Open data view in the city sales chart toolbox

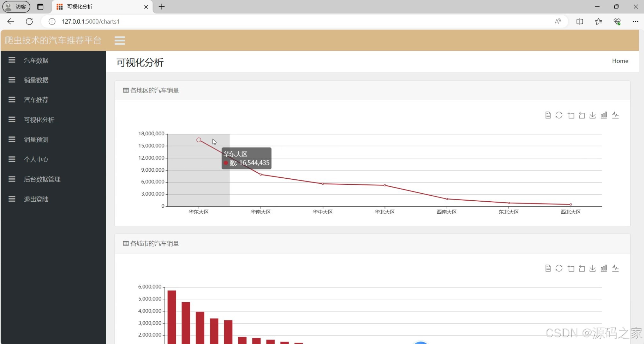[x=548, y=269]
